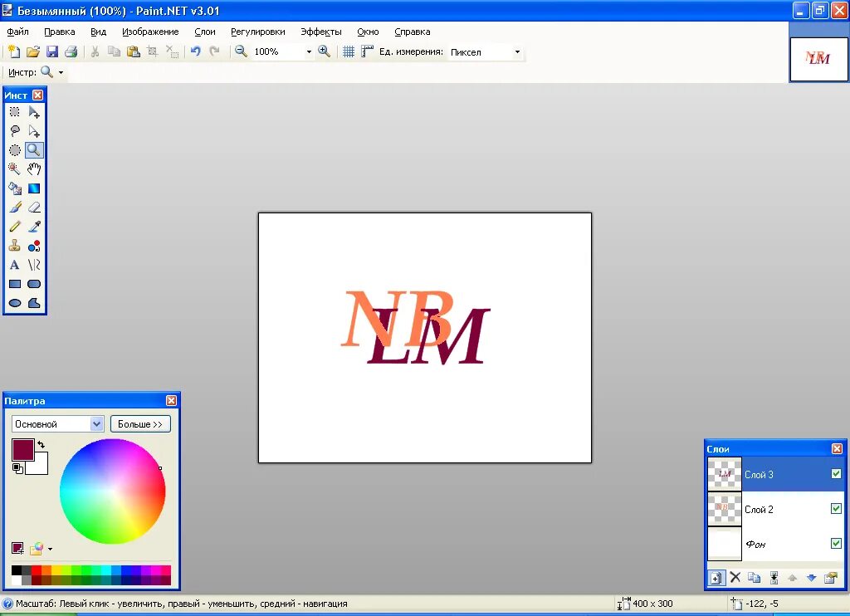The image size is (850, 616).
Task: Add a new layer in Слои panel
Action: (x=716, y=578)
